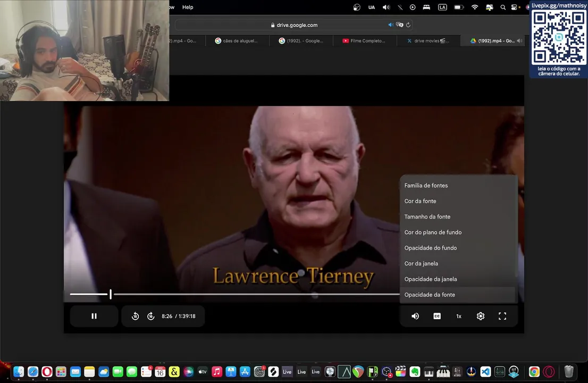Open the Trash in the dock
This screenshot has height=383, width=588.
pos(569,372)
